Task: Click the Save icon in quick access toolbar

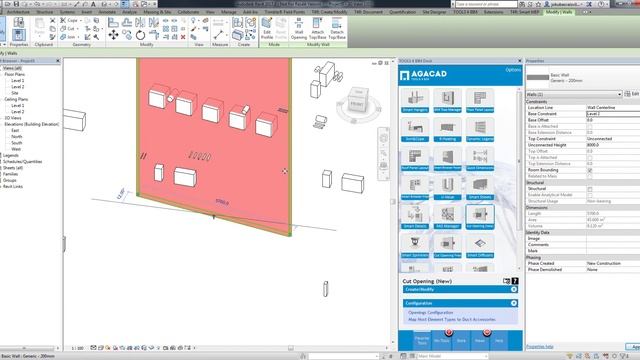Action: pos(16,4)
